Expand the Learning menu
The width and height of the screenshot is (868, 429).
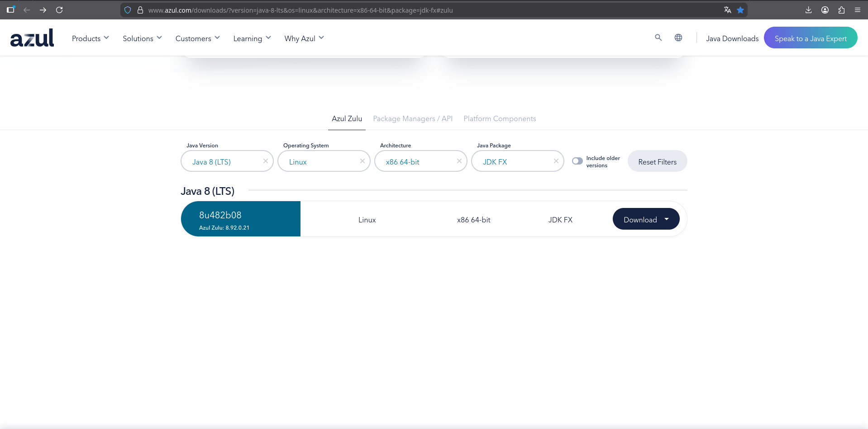252,38
